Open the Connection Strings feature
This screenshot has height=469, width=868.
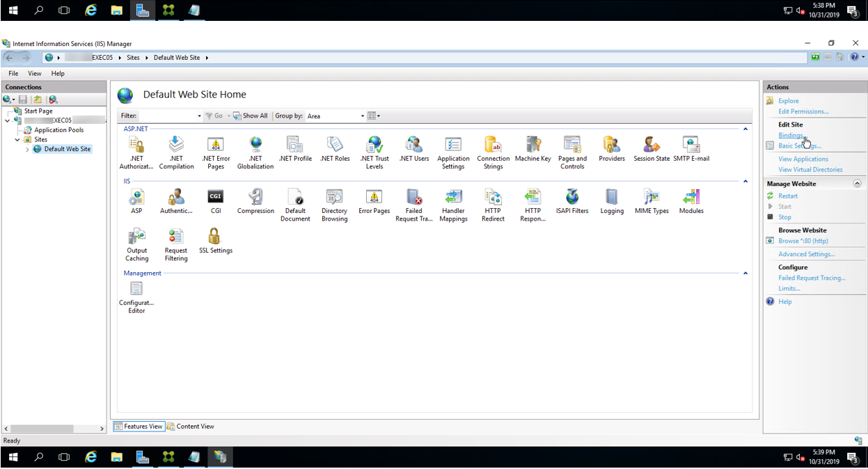pos(494,152)
